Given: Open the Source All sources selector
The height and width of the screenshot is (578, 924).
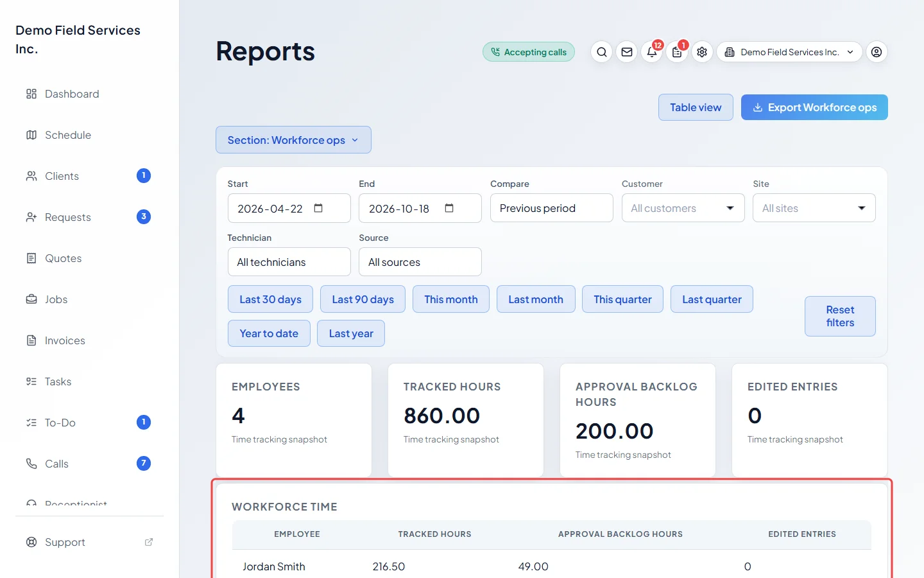Looking at the screenshot, I should tap(420, 262).
